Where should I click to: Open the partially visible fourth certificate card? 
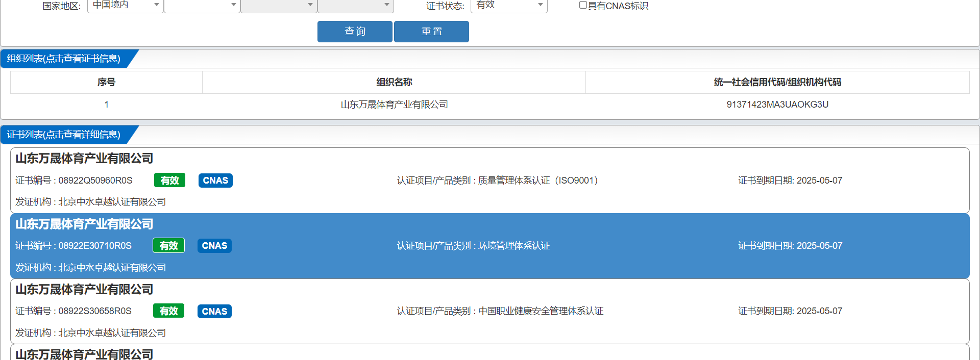click(x=490, y=353)
